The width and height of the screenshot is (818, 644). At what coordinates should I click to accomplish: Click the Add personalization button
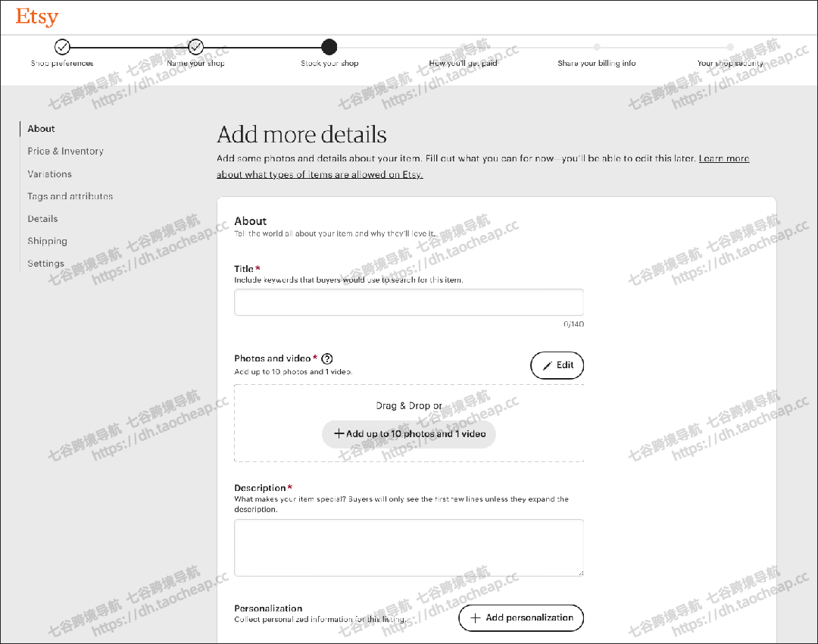click(x=521, y=618)
